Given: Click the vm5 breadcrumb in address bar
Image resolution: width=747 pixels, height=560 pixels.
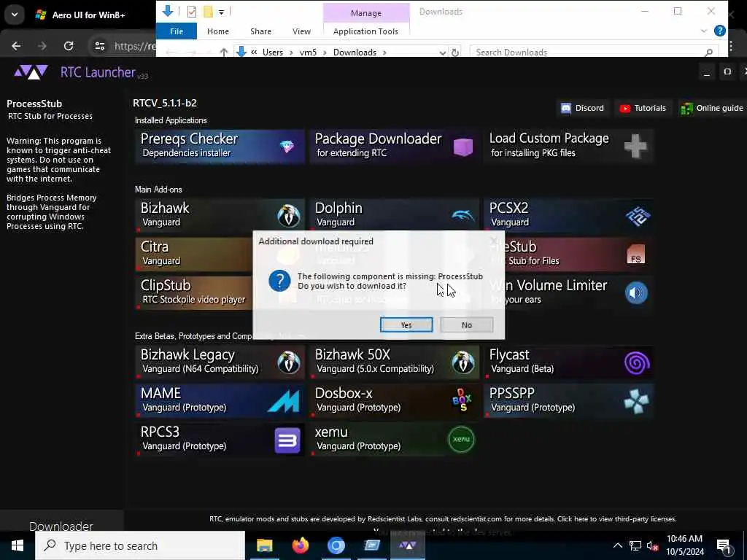Looking at the screenshot, I should point(308,52).
